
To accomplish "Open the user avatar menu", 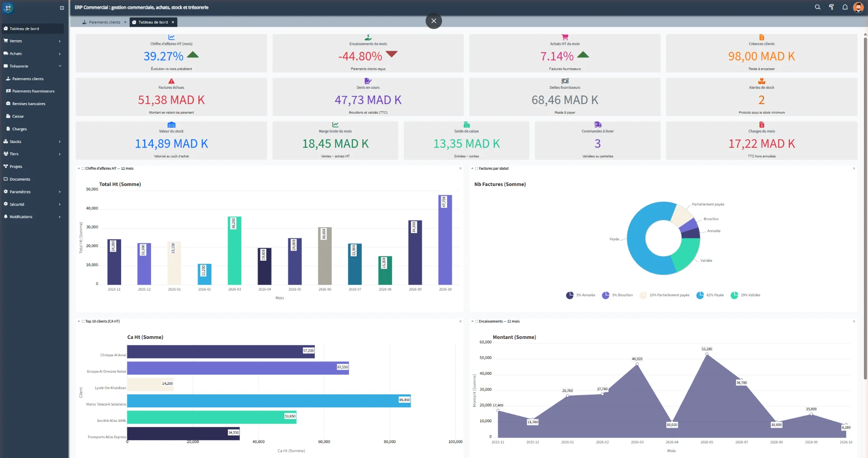I will click(x=858, y=7).
